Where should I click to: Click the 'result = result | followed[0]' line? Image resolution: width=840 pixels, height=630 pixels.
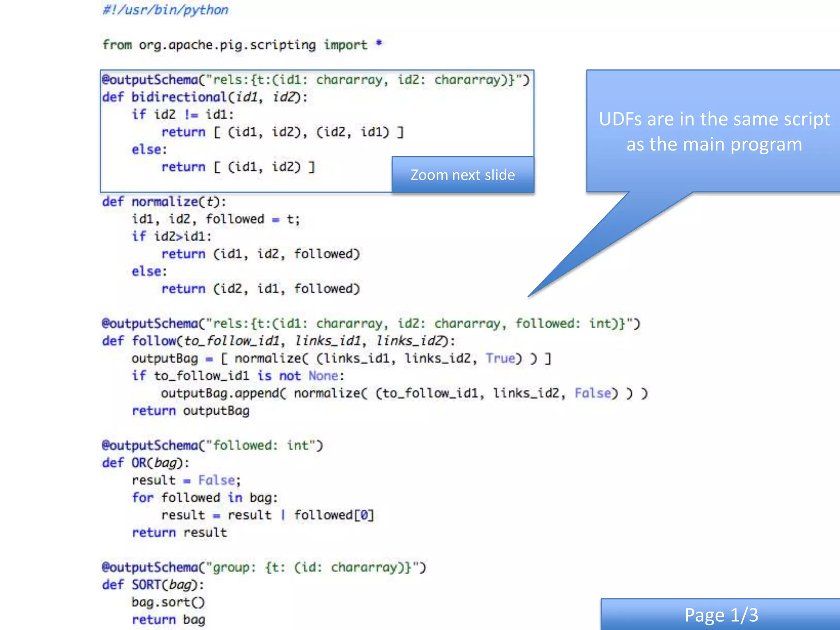point(268,516)
